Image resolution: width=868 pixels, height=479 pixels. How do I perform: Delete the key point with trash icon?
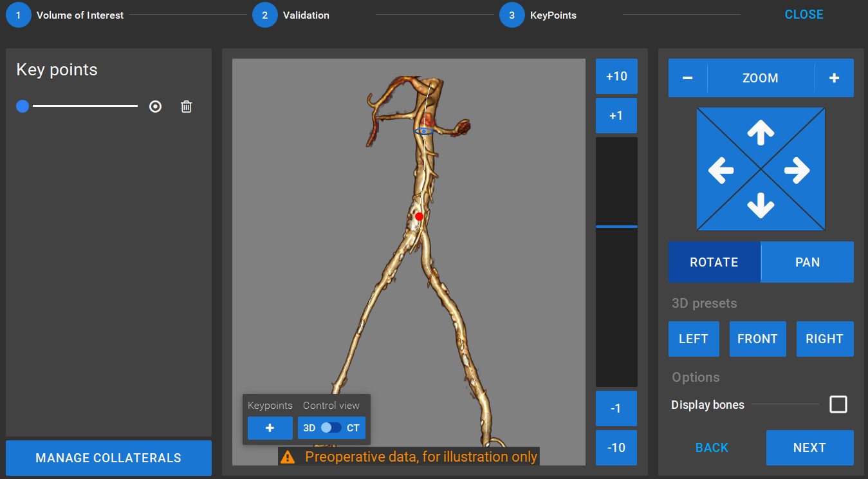tap(186, 107)
